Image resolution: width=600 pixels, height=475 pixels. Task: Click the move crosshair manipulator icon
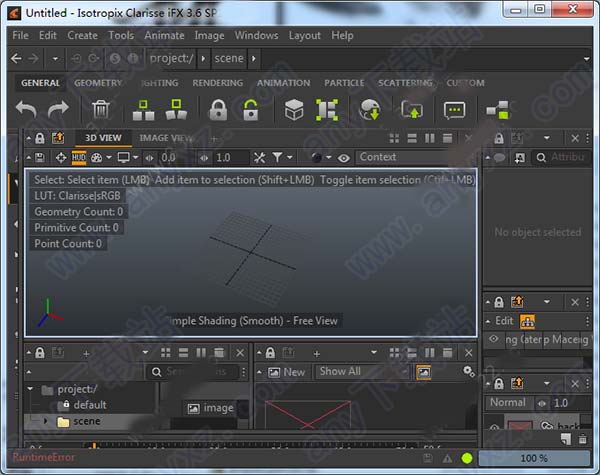(x=61, y=158)
